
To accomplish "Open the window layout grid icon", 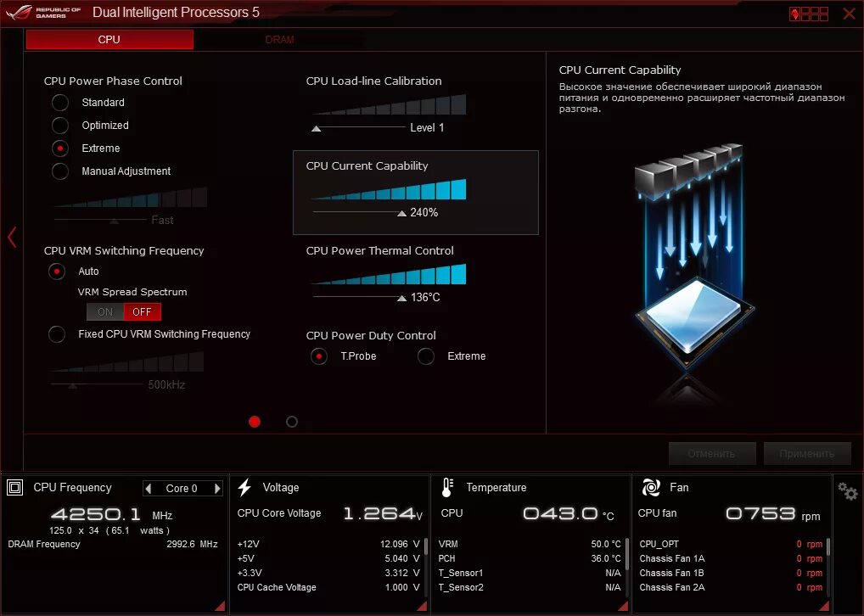I will pos(809,14).
